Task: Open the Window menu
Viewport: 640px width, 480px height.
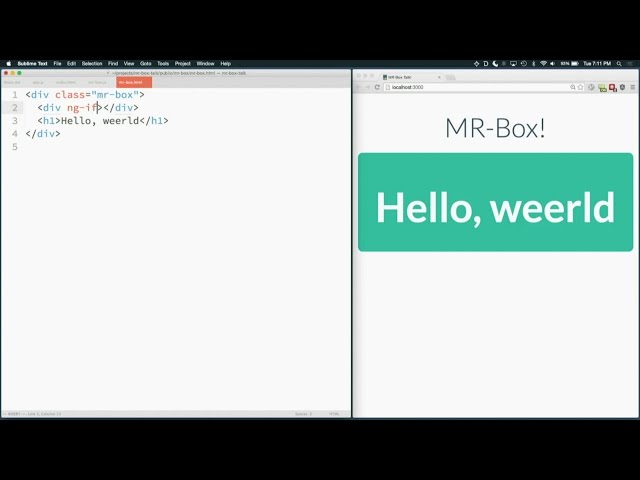Action: pyautogui.click(x=205, y=64)
